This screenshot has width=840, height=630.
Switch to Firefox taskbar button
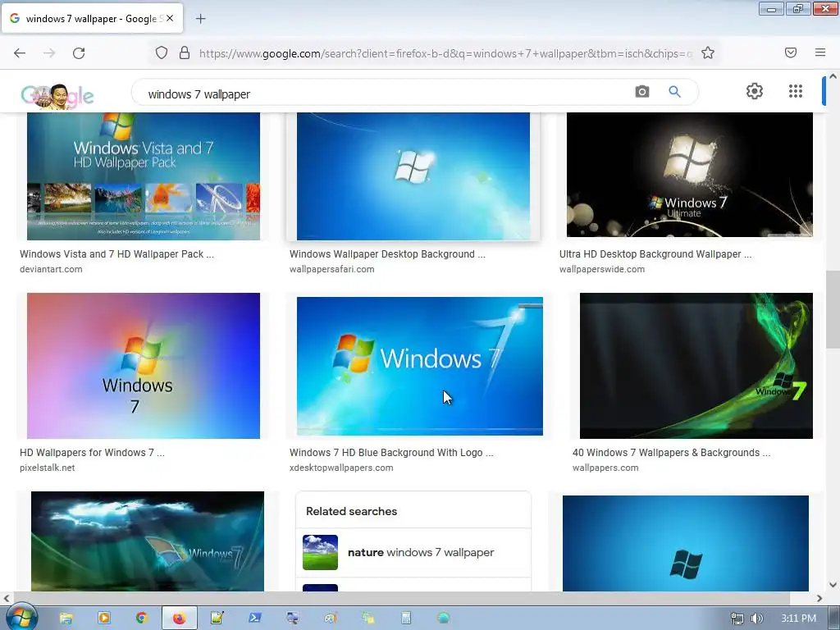click(180, 619)
